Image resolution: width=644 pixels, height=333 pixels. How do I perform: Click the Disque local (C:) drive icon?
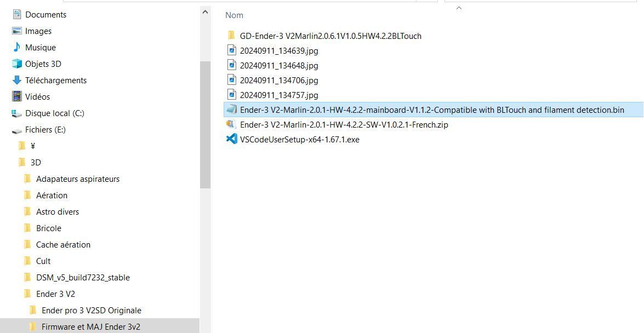tap(17, 113)
